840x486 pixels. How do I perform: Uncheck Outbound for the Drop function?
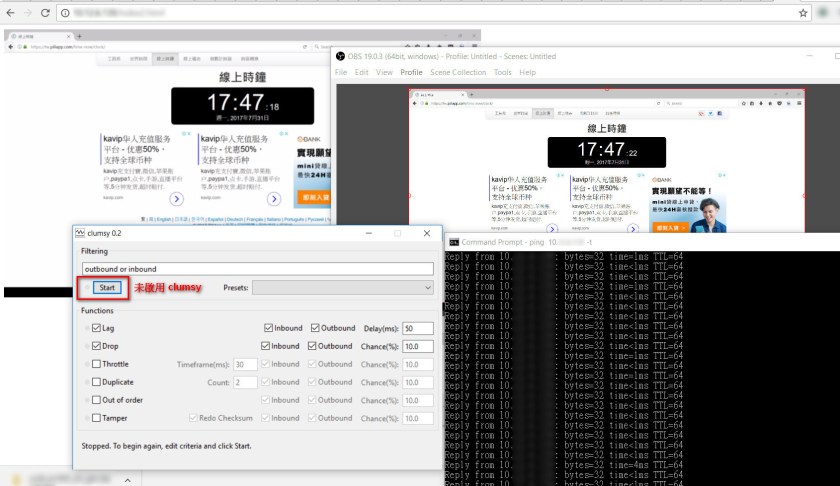point(316,346)
